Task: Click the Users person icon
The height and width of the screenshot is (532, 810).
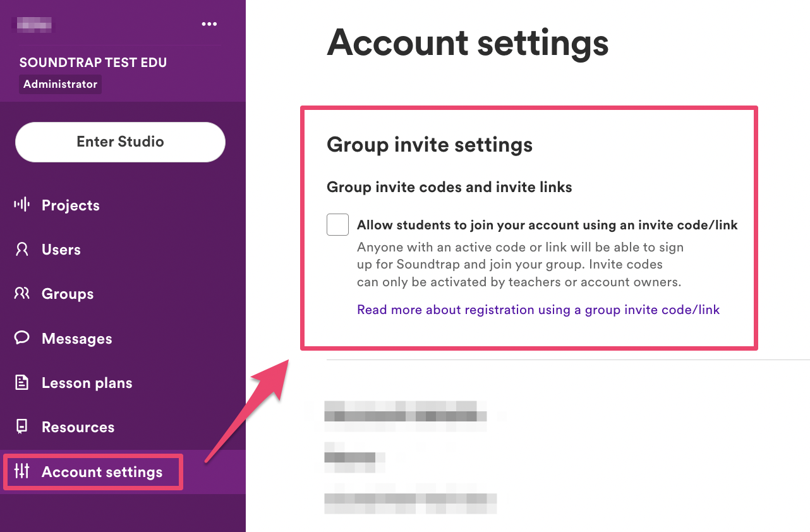Action: [x=22, y=249]
